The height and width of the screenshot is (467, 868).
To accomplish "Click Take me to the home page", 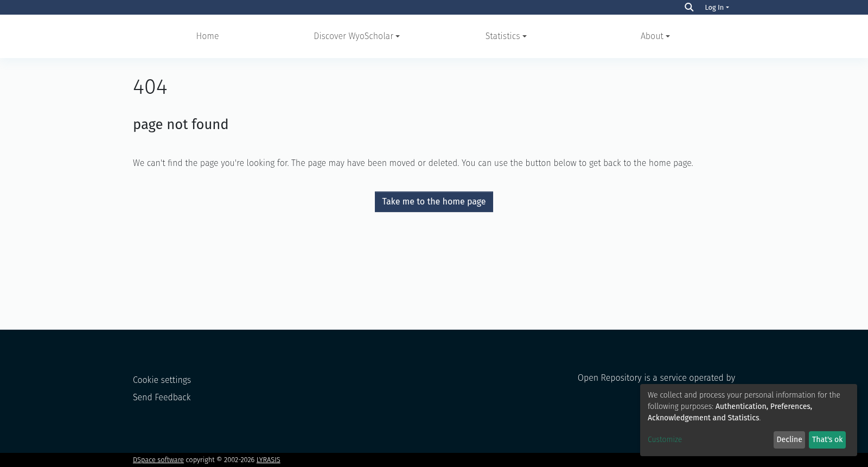I will [x=434, y=202].
